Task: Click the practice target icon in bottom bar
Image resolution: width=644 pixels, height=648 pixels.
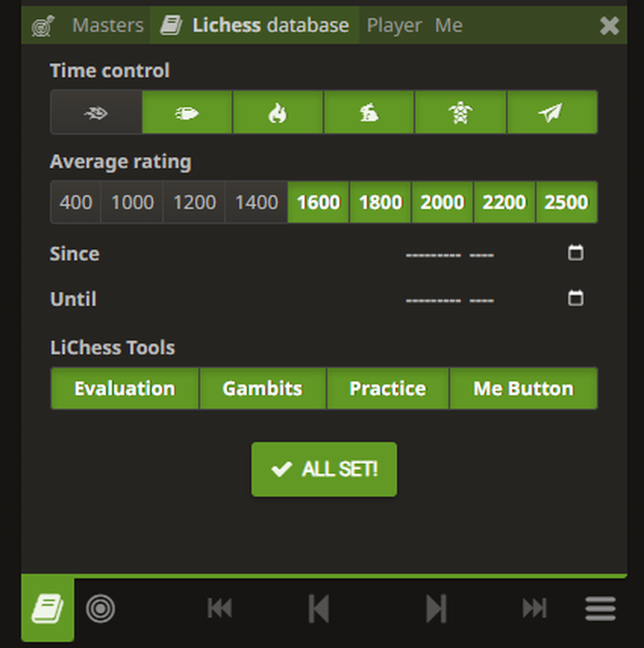Action: [x=100, y=610]
